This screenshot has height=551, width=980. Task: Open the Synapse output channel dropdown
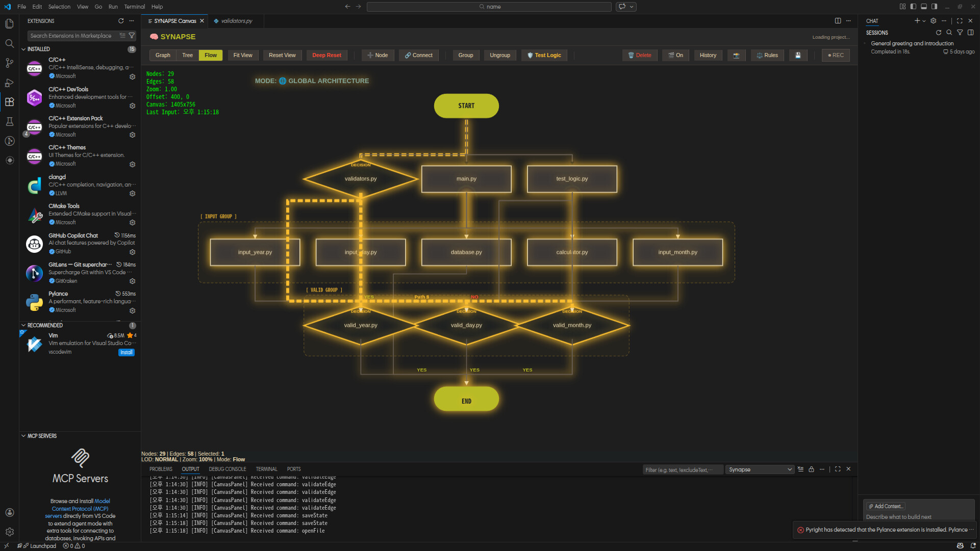point(760,469)
